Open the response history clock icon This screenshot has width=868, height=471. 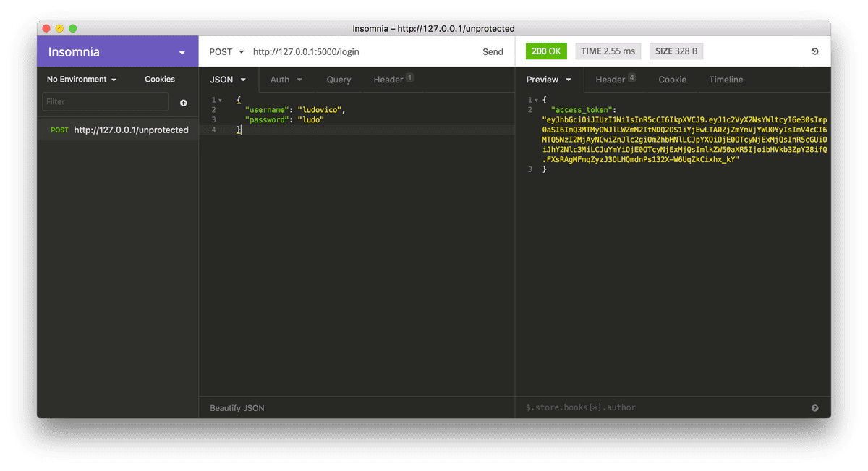tap(814, 52)
